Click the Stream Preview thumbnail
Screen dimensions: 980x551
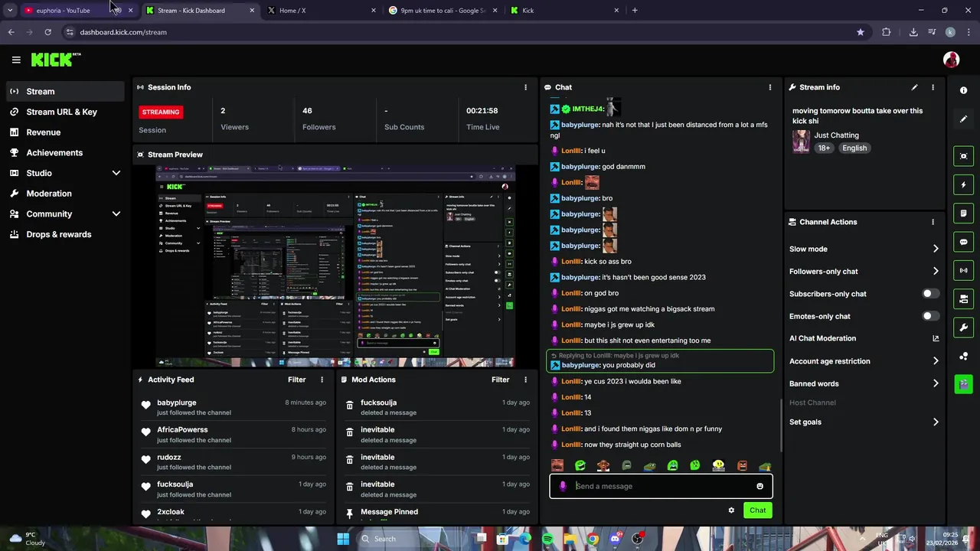[x=335, y=266]
